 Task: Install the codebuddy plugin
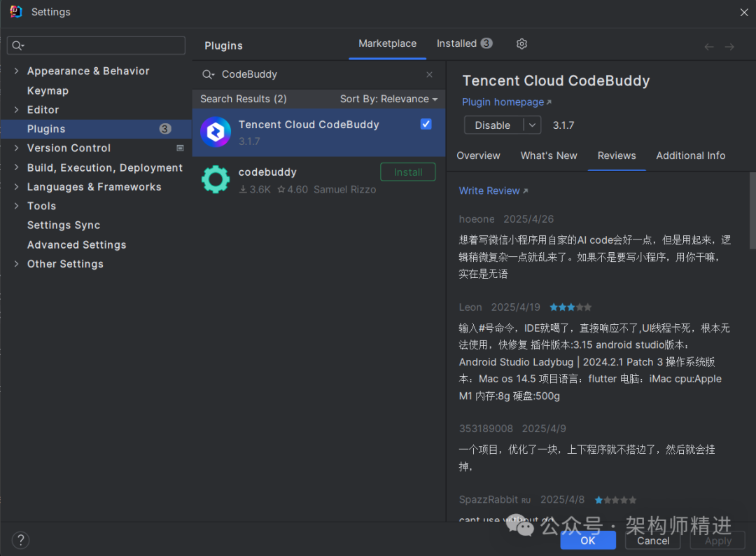click(408, 172)
